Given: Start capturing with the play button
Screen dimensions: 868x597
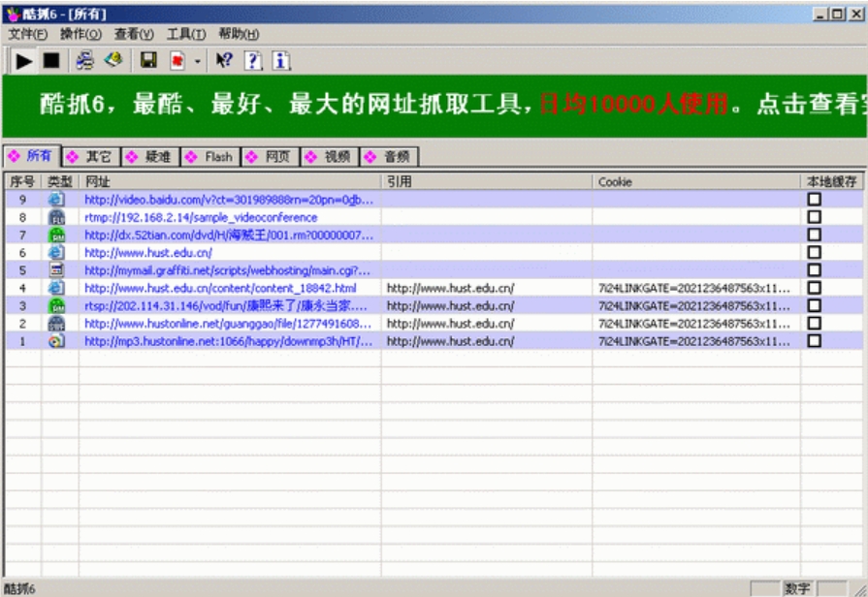Looking at the screenshot, I should (24, 60).
